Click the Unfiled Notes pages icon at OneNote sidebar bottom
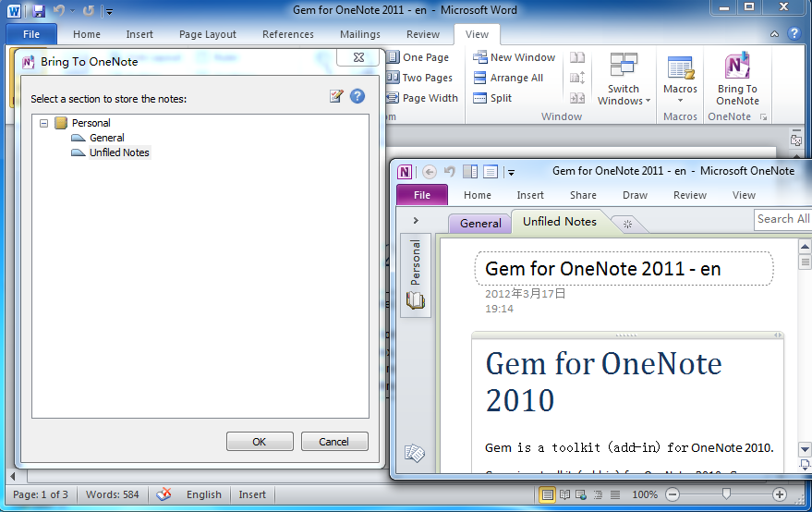 tap(415, 453)
